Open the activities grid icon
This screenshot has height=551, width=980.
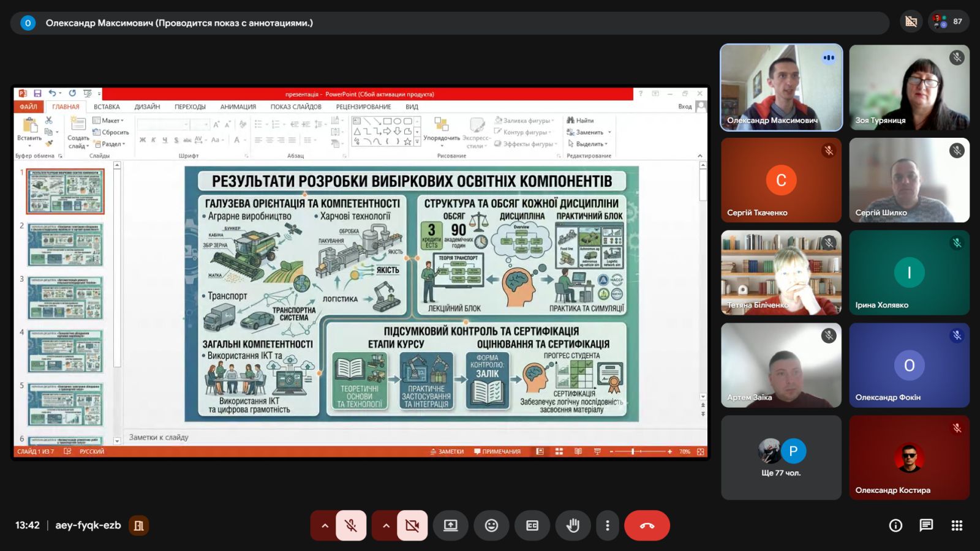click(x=957, y=525)
